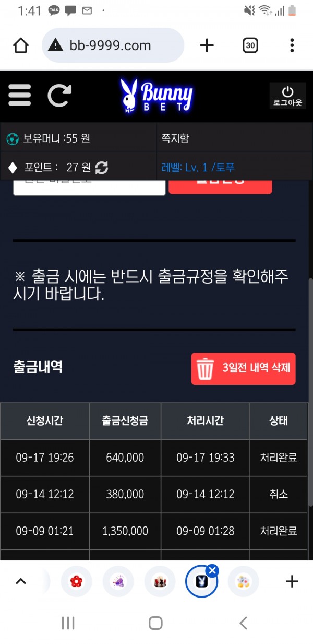Open 쪽지함 message box
313x644 pixels.
[235, 138]
